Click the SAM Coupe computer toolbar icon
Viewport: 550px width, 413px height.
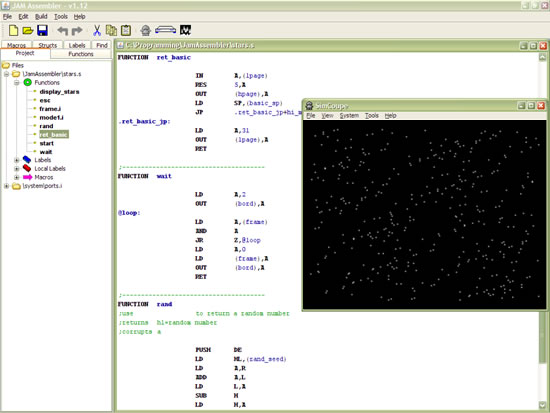[x=166, y=30]
